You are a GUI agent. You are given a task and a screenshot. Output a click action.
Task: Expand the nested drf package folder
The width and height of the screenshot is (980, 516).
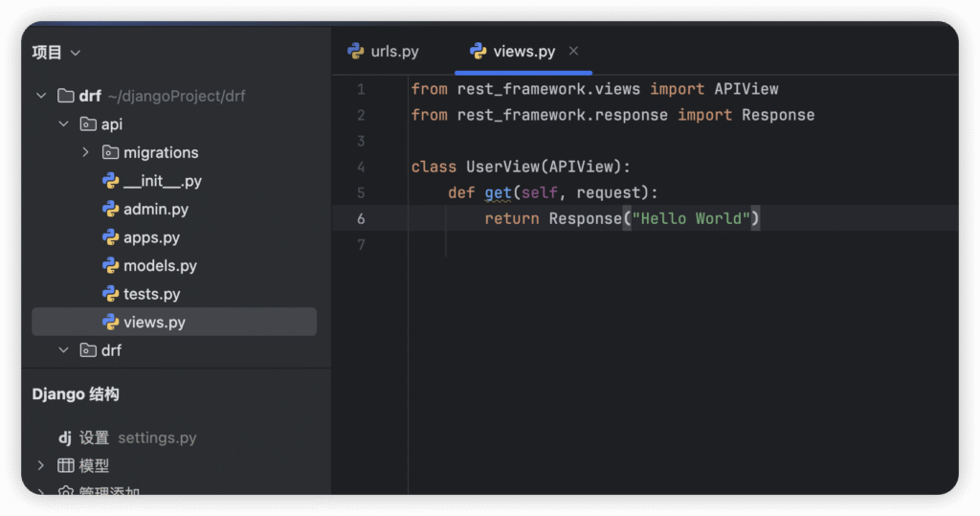(x=63, y=350)
